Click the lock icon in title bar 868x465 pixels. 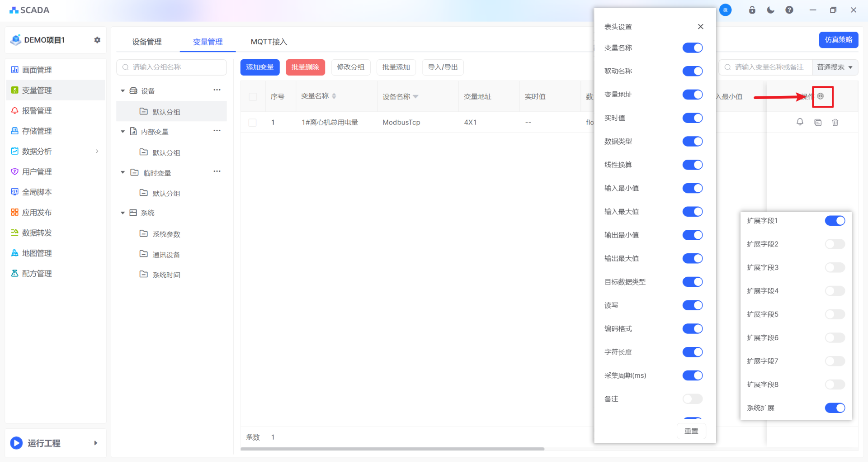(x=752, y=10)
